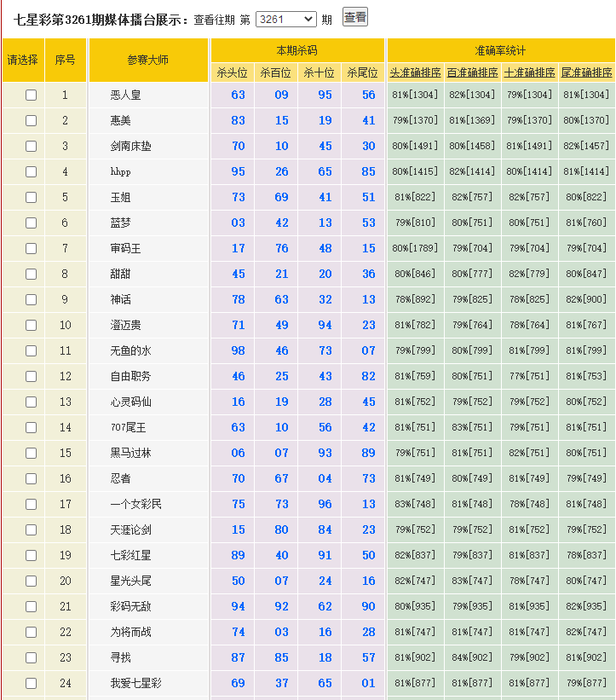Image resolution: width=616 pixels, height=700 pixels.
Task: Sort by 十准确排序 link
Action: (529, 73)
